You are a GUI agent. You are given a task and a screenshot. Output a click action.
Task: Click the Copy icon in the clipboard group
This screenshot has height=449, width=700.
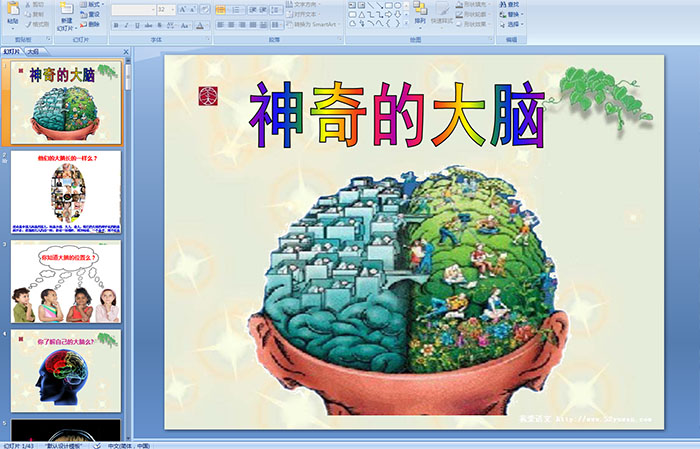pos(28,14)
